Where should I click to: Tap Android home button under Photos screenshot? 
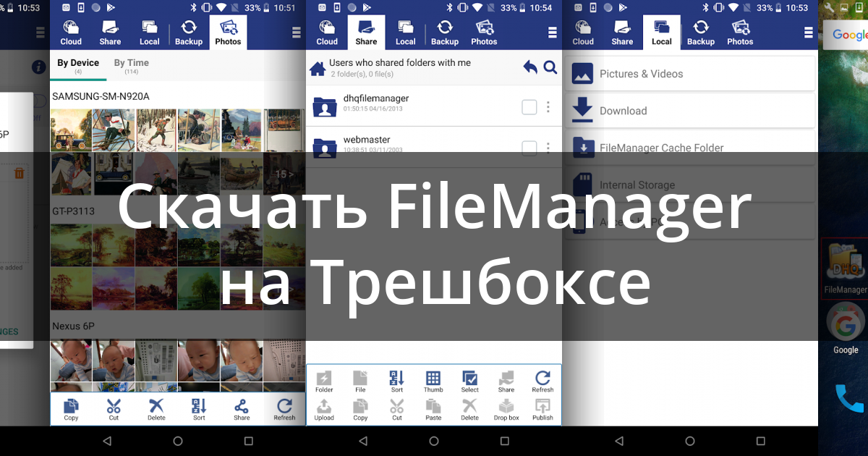(x=178, y=441)
